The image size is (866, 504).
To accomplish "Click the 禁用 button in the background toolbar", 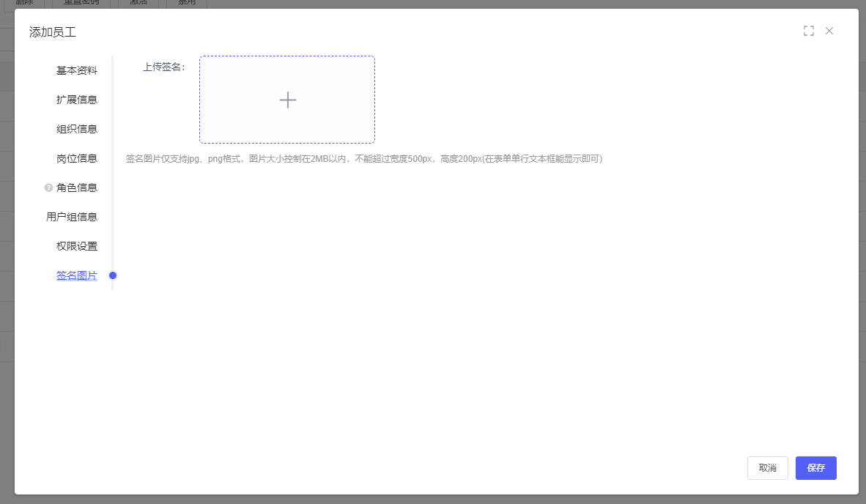I will tap(186, 3).
